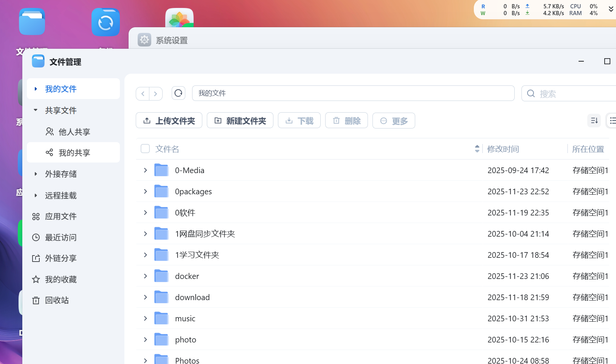Click the 新建文件夹 button
Screen dimensions: 616x364
pos(240,120)
